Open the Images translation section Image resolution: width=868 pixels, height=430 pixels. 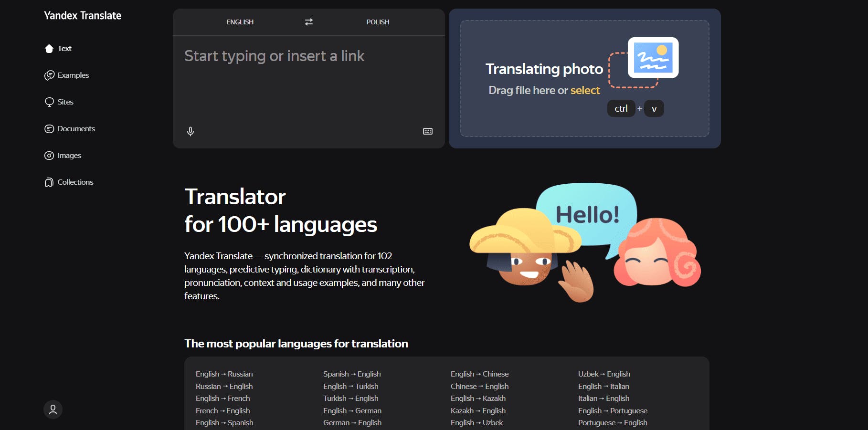68,155
